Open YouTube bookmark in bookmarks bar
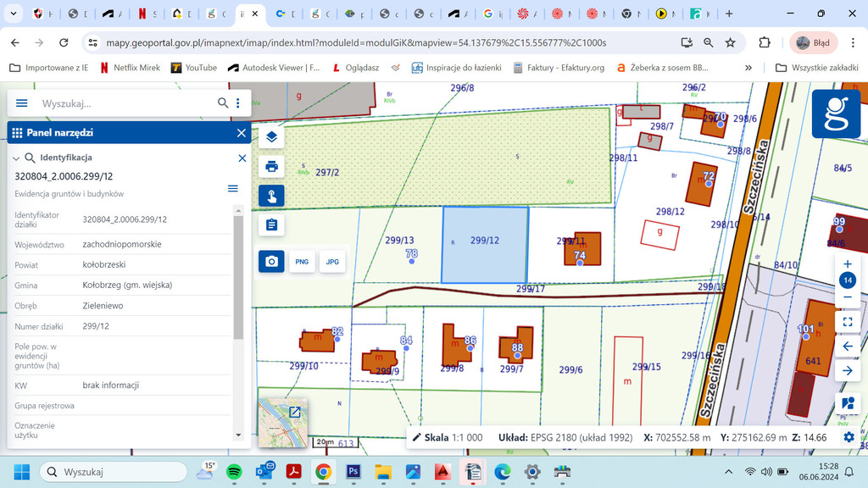The image size is (868, 488). pos(193,68)
